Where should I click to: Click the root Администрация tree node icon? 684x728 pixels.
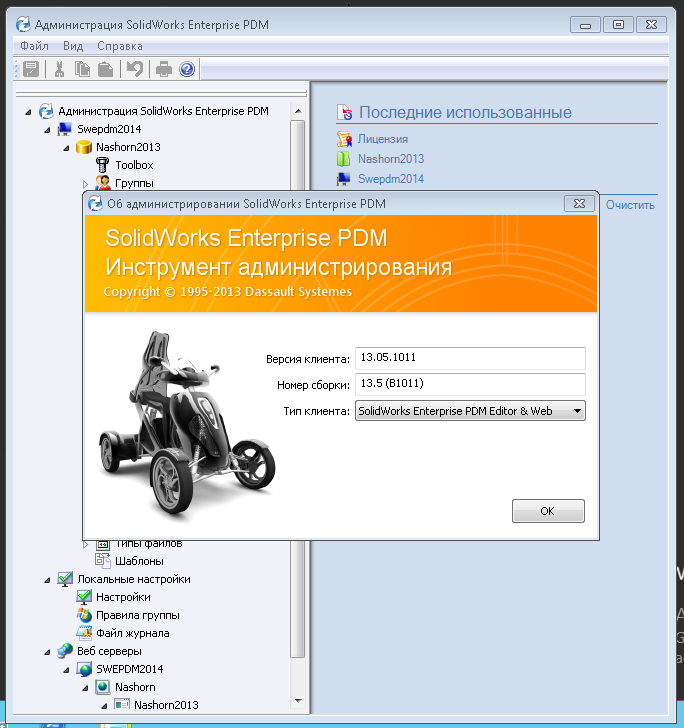(46, 111)
